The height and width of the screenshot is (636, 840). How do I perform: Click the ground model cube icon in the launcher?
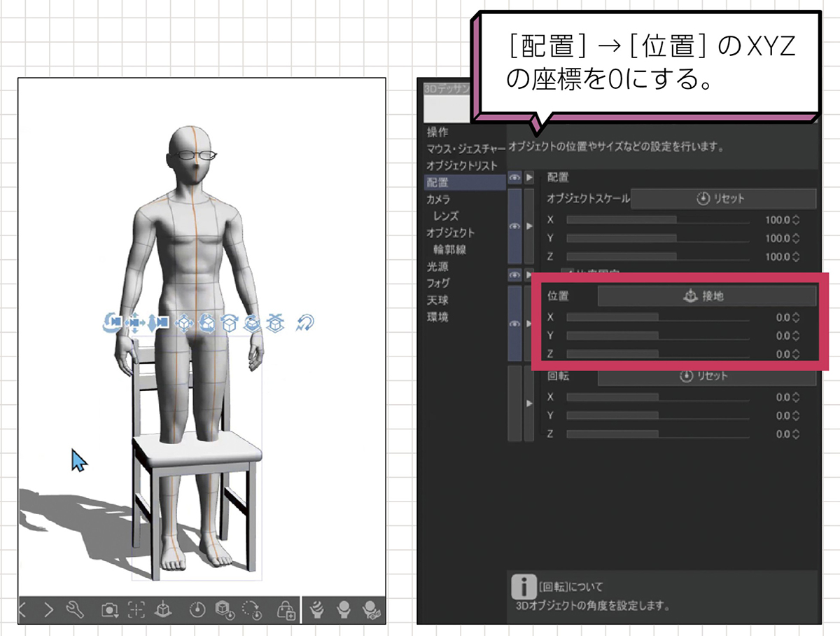click(x=162, y=610)
